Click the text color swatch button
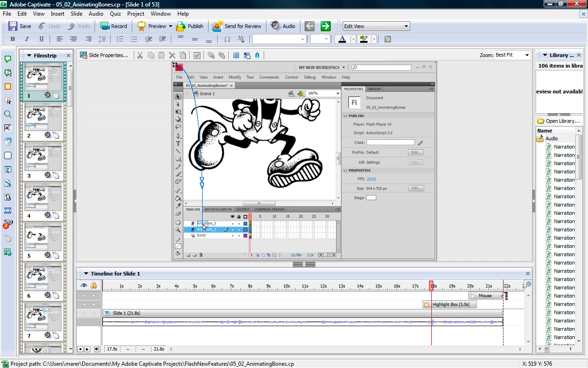 coord(342,39)
